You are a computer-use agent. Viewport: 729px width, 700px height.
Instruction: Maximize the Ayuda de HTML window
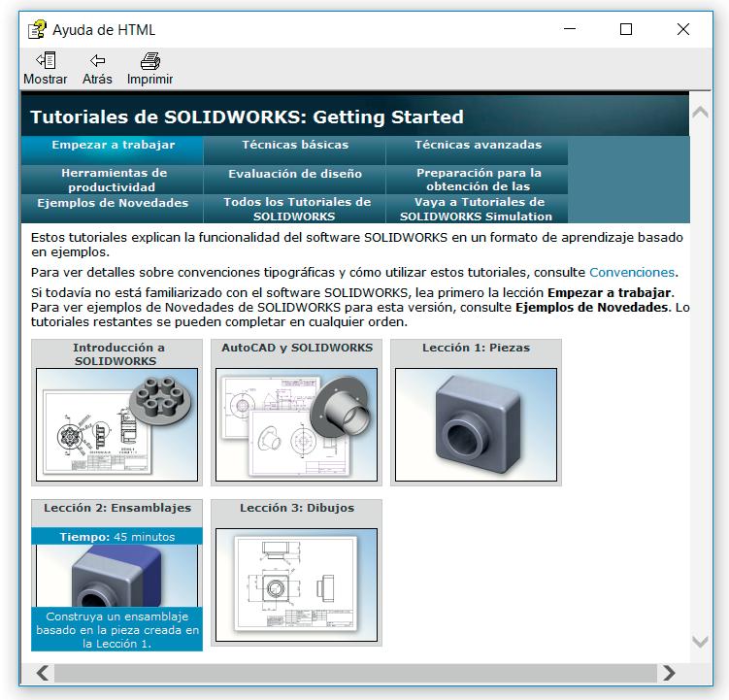click(x=626, y=29)
